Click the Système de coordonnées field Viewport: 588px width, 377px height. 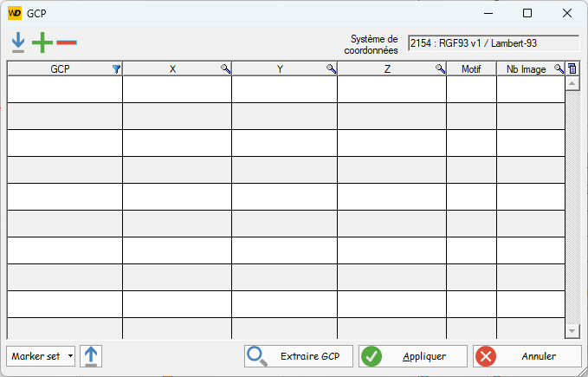(x=493, y=43)
